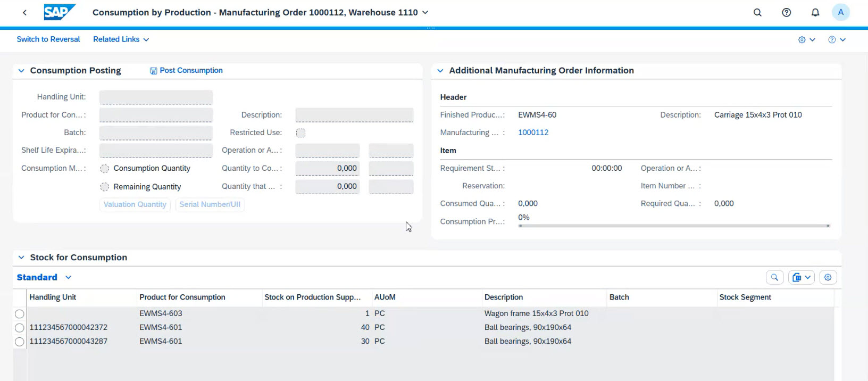Screen dimensions: 868x381
Task: Select the EWMS4-603 Wagon frame row
Action: click(x=20, y=314)
